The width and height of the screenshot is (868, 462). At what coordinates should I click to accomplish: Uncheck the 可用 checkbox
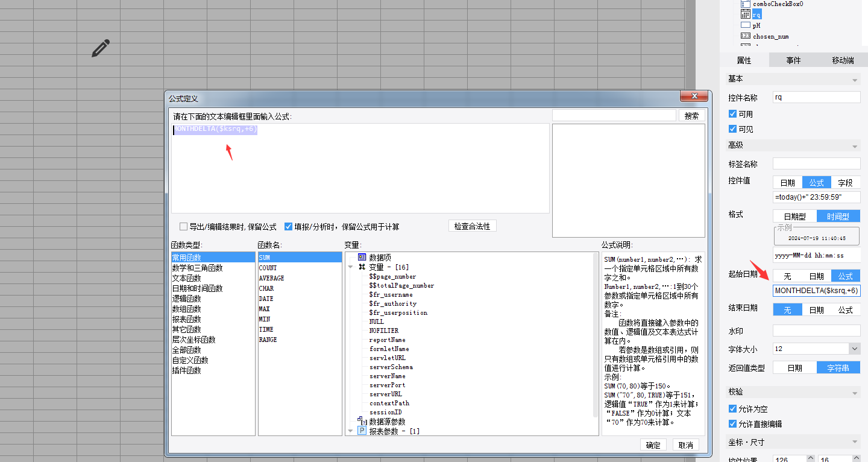(732, 114)
